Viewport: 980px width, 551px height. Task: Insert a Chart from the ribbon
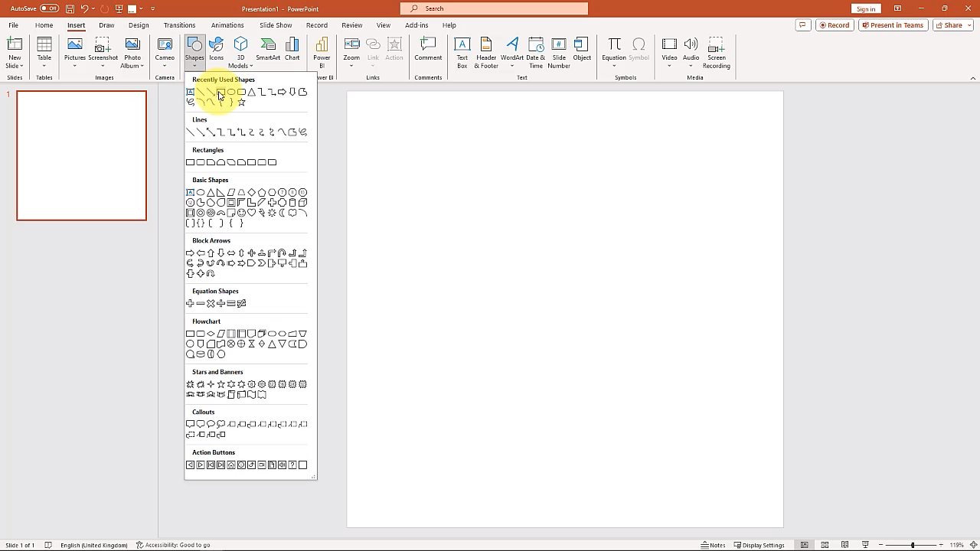[x=292, y=51]
